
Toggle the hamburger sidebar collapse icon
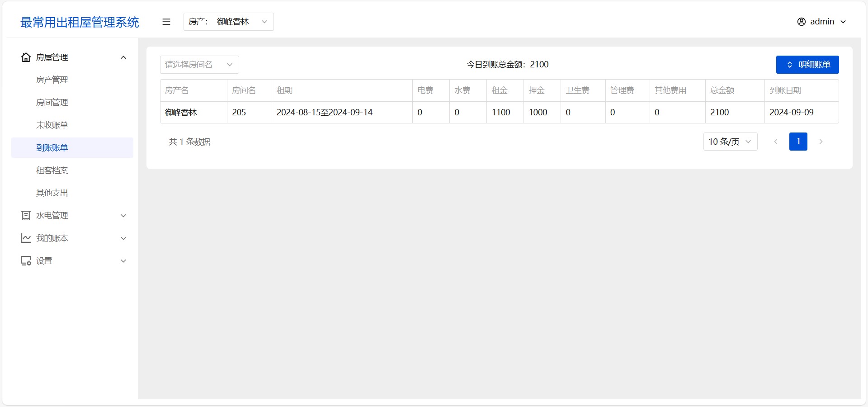(x=166, y=22)
